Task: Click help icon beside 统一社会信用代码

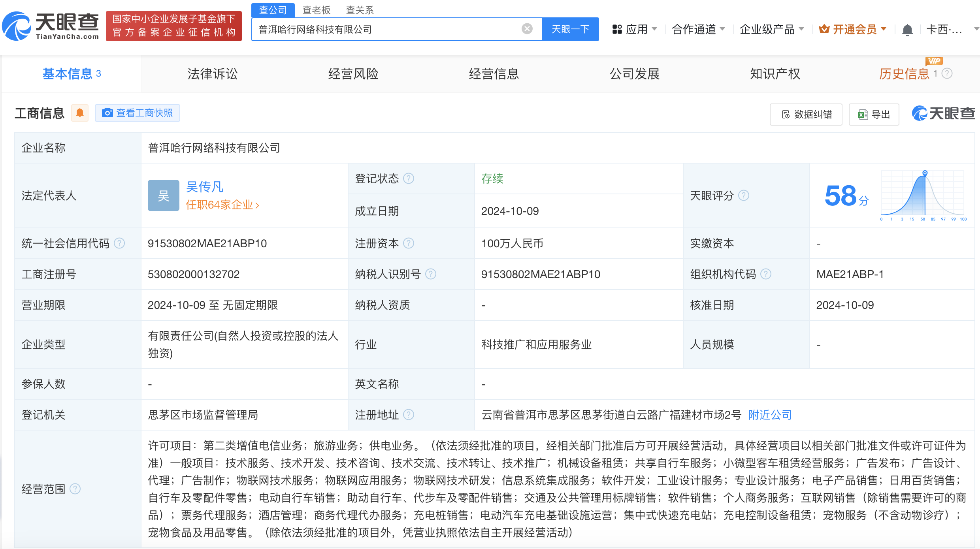Action: (119, 243)
